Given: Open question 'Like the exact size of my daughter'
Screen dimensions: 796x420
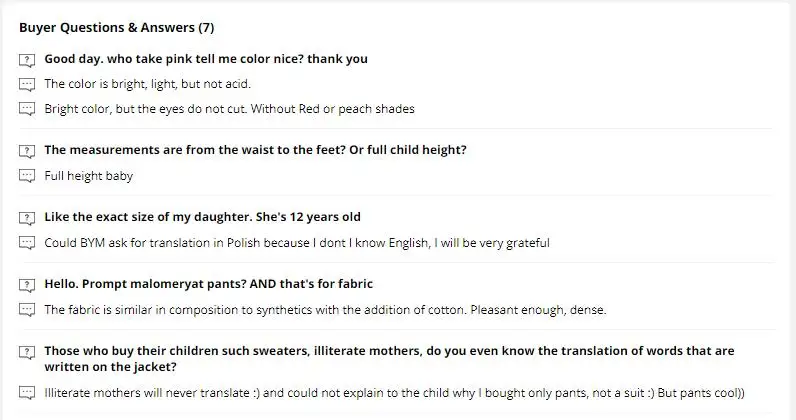Looking at the screenshot, I should pyautogui.click(x=203, y=217).
